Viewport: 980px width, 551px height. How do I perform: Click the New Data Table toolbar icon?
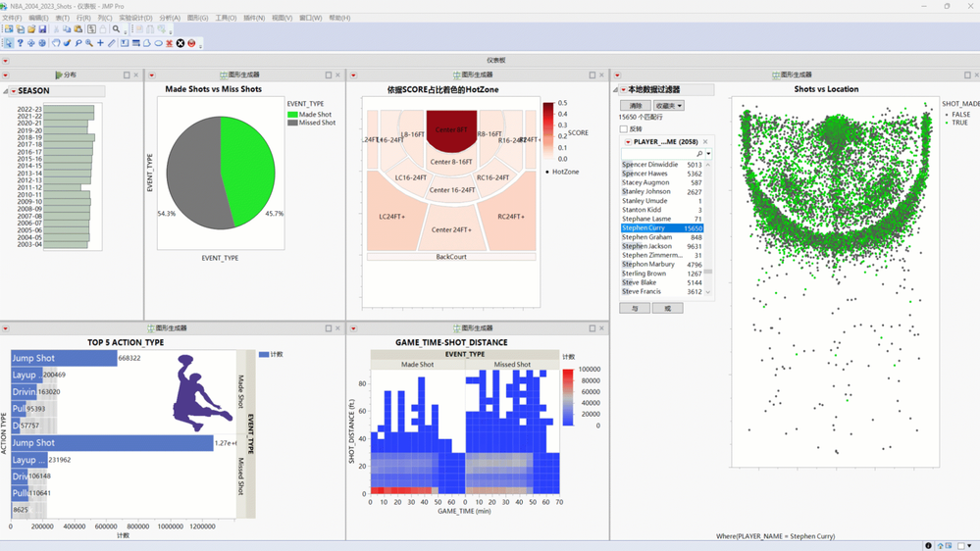tap(9, 28)
